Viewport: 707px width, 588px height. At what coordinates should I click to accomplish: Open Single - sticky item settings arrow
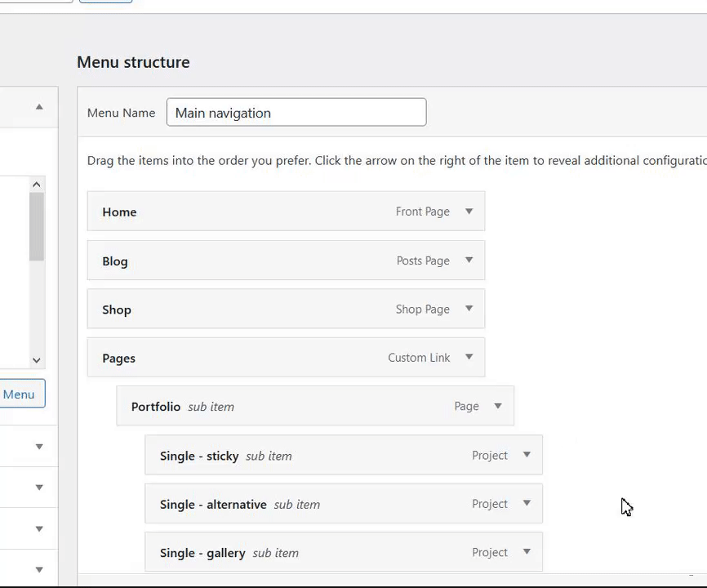(527, 455)
